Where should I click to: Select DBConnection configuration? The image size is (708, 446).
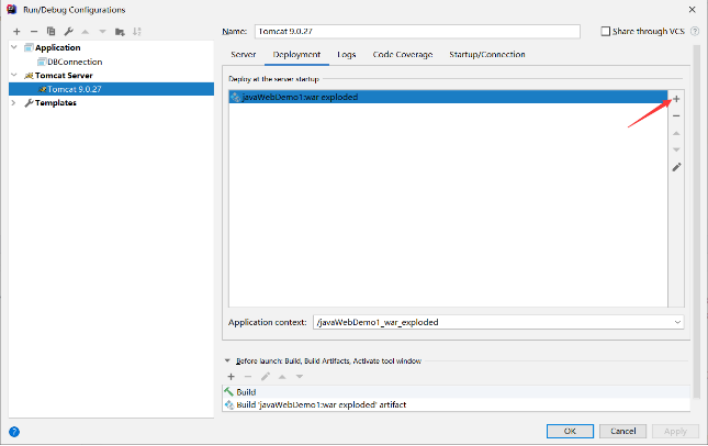point(75,62)
